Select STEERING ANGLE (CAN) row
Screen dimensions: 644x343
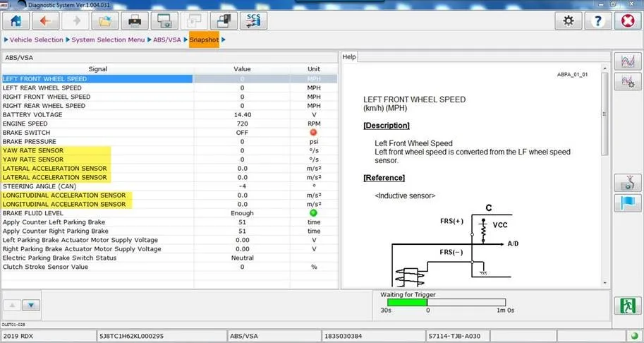[169, 186]
